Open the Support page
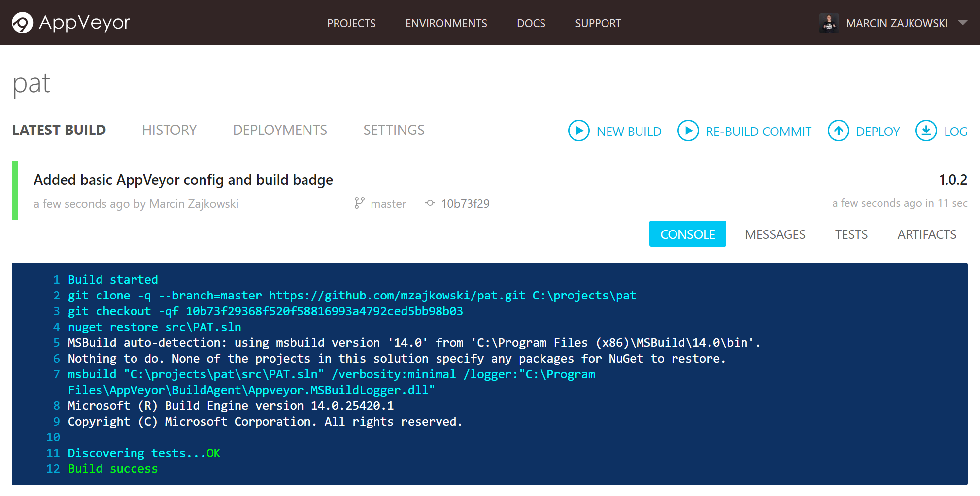Image resolution: width=980 pixels, height=496 pixels. tap(598, 23)
